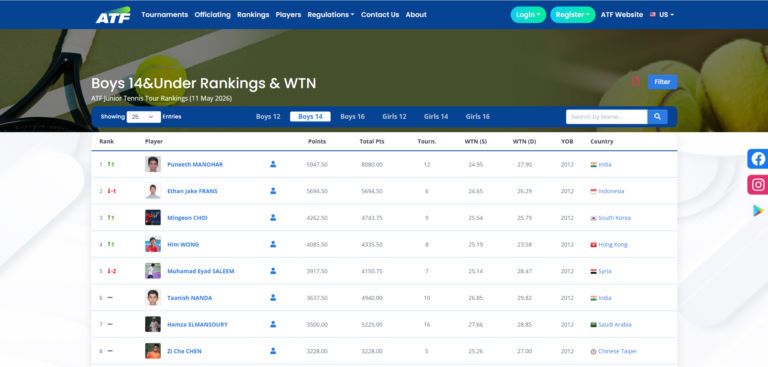
Task: Click Taanish NANDA's photo thumbnail
Action: (153, 297)
